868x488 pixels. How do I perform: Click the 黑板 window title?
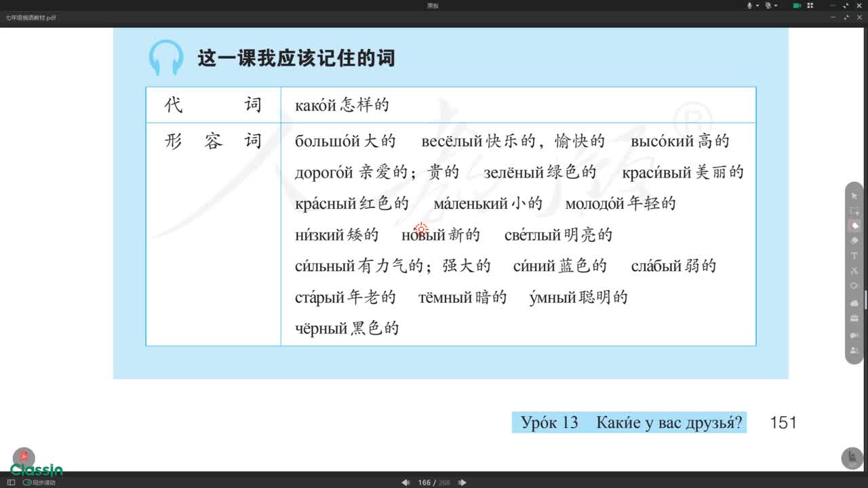coord(433,5)
